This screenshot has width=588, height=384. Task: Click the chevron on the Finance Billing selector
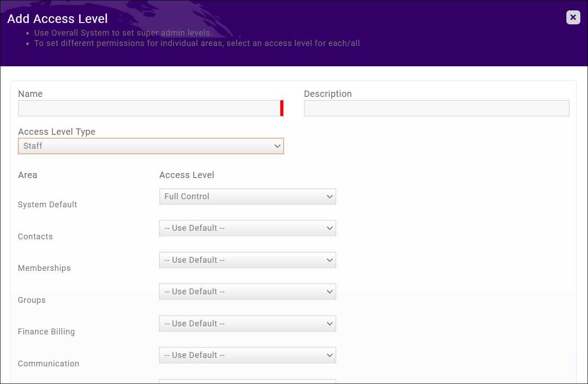coord(329,324)
